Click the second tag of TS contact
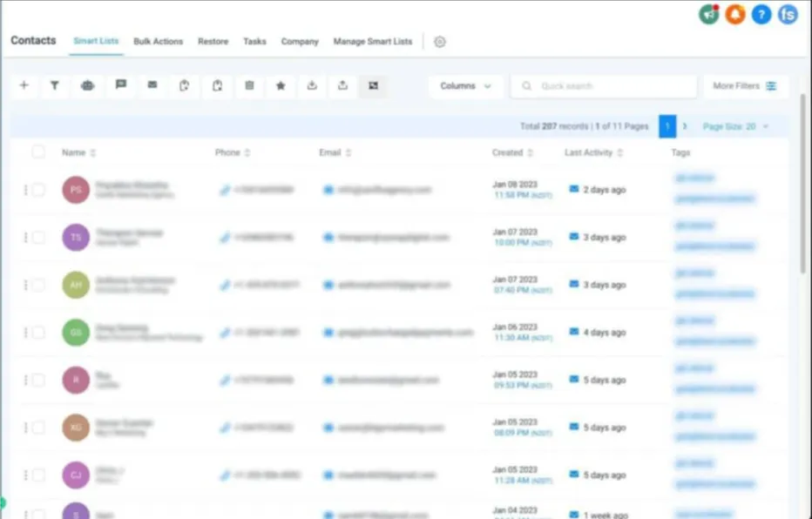The height and width of the screenshot is (519, 812). [714, 246]
